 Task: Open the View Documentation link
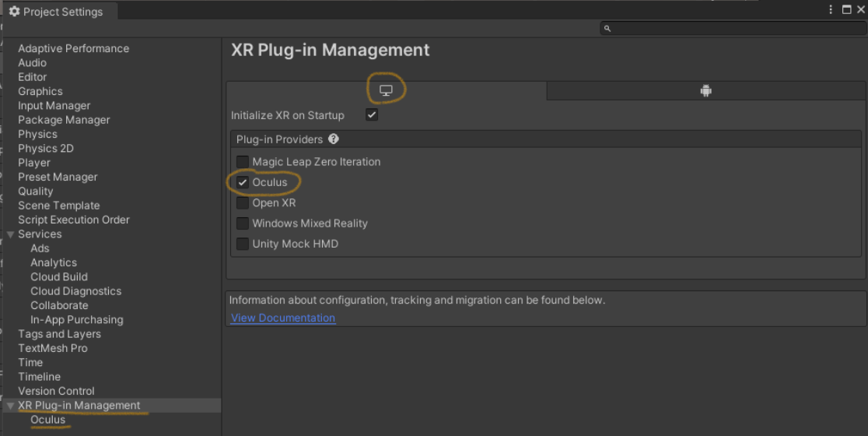pos(283,318)
